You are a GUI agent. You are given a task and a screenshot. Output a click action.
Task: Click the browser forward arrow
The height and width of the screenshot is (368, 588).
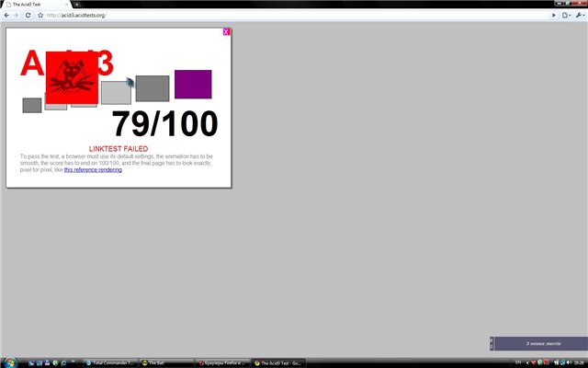click(x=17, y=16)
